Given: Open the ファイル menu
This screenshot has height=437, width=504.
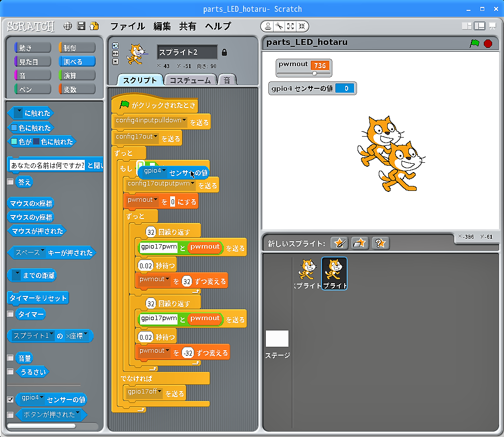Looking at the screenshot, I should click(x=128, y=26).
